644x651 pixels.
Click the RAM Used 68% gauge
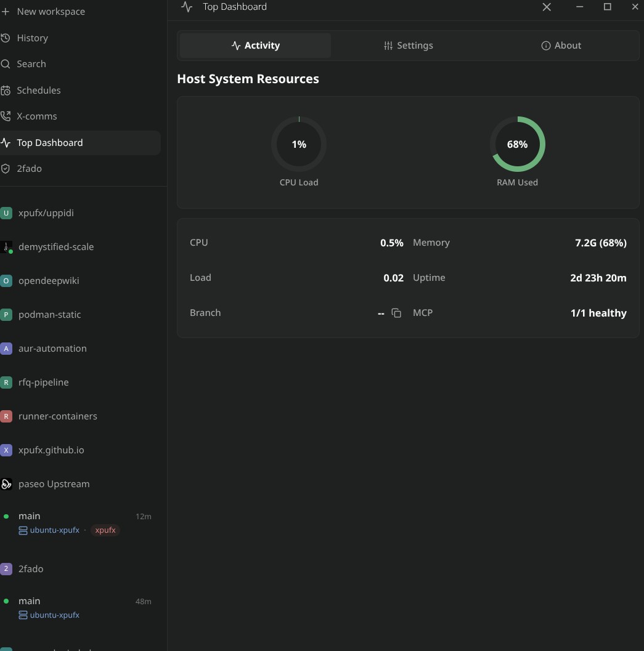click(517, 145)
